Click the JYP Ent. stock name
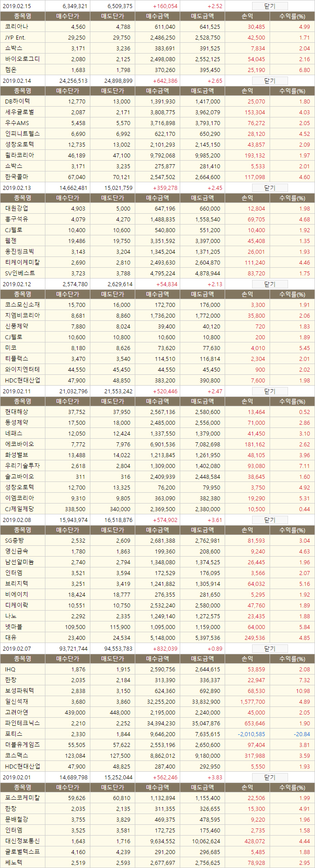Viewport: 315px width, 868px height. [x=15, y=37]
